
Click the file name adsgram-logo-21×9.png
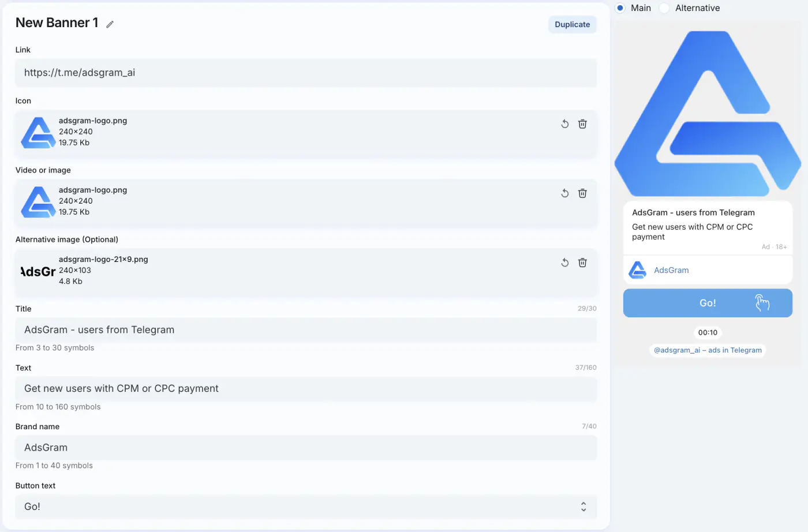[103, 259]
